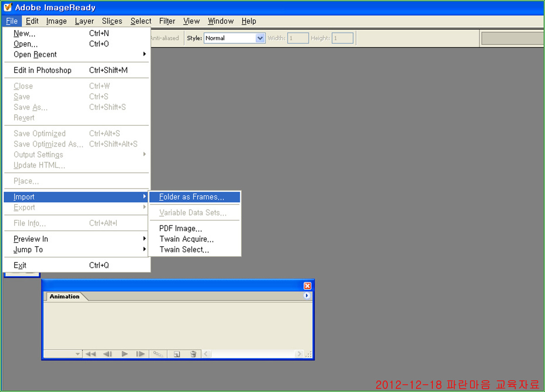Viewport: 545px width, 392px height.
Task: Open looping options dropdown in Animation palette
Action: click(x=63, y=354)
